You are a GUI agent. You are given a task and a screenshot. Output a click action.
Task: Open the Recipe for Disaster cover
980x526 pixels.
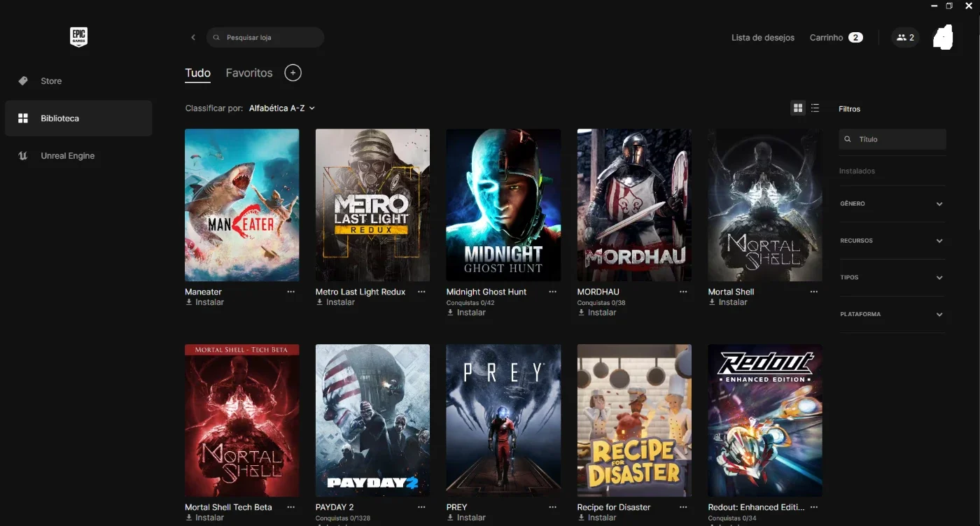click(634, 420)
